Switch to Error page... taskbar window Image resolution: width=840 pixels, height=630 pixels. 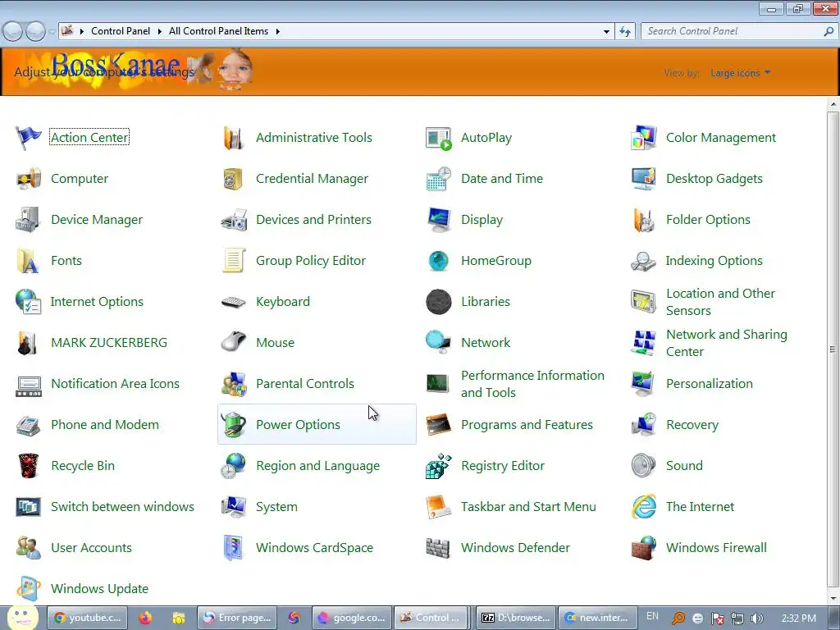pos(237,618)
